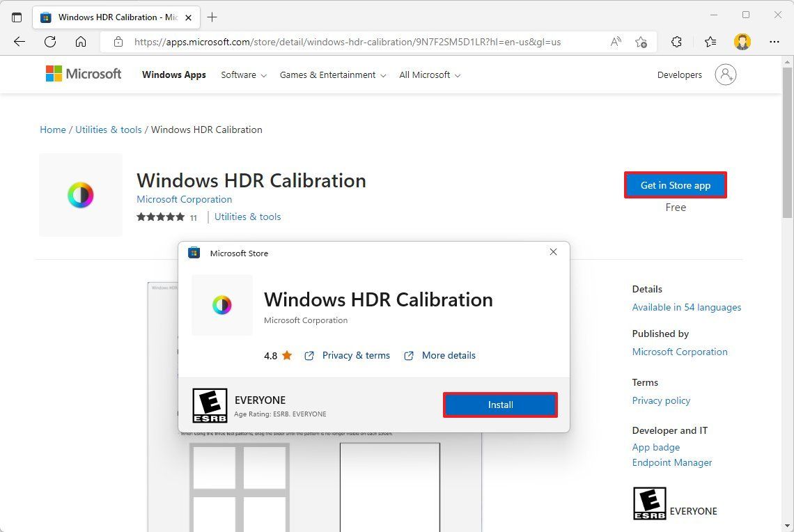This screenshot has width=794, height=532.
Task: Open the Developers link
Action: tap(680, 75)
